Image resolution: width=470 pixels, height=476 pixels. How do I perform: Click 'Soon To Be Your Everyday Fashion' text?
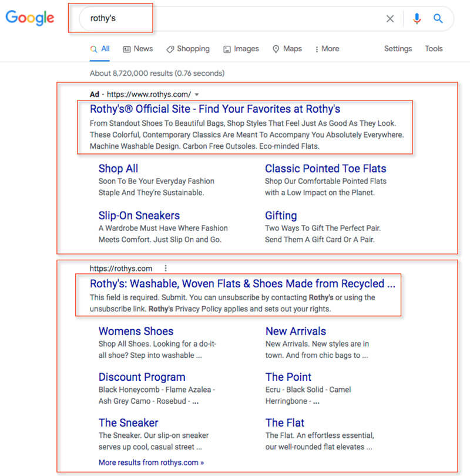(156, 181)
